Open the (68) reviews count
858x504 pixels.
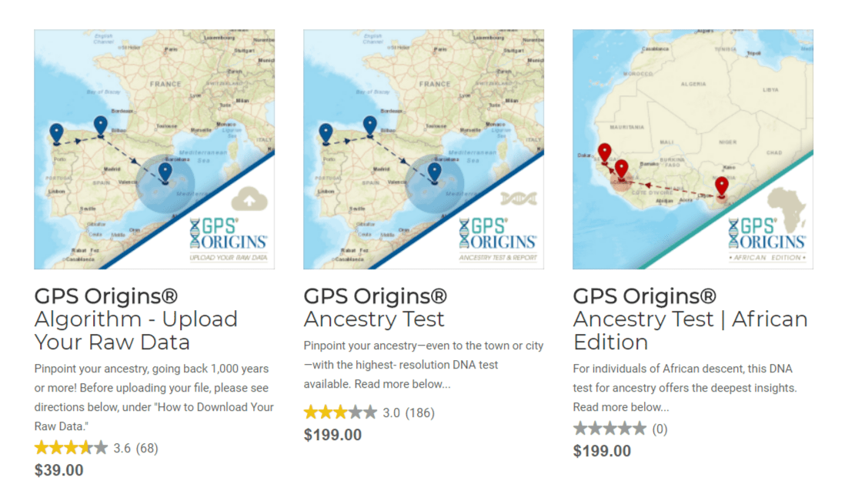tap(147, 448)
